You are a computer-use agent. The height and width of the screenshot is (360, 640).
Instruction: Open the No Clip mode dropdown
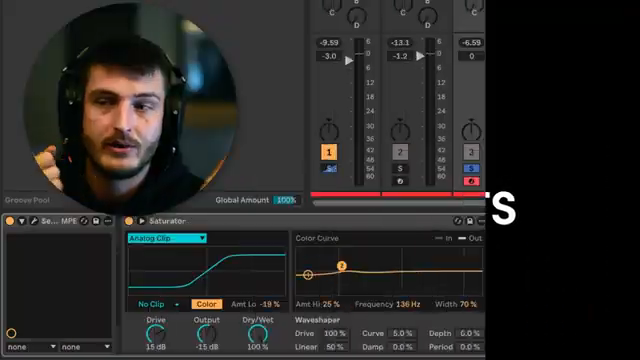158,304
